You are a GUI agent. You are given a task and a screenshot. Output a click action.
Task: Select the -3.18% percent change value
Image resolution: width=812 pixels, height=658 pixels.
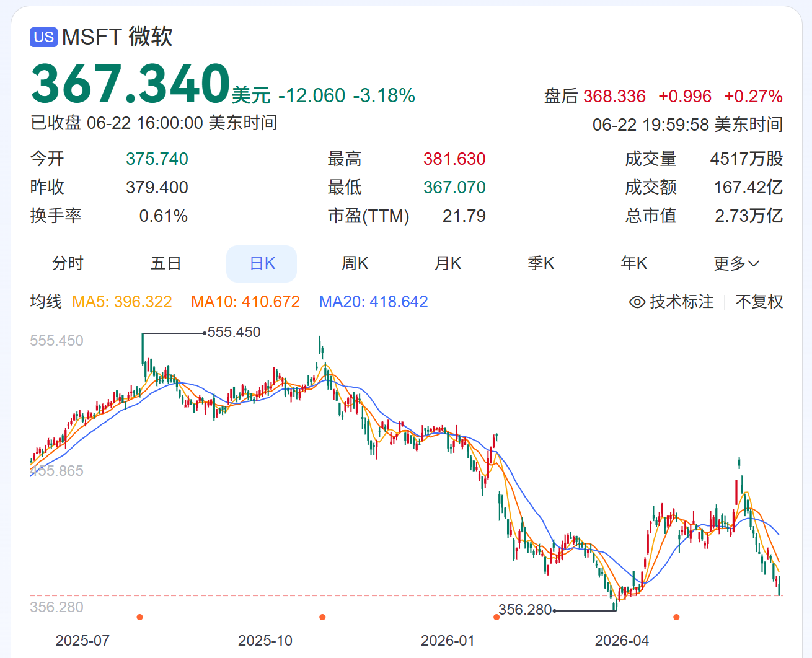(x=384, y=95)
